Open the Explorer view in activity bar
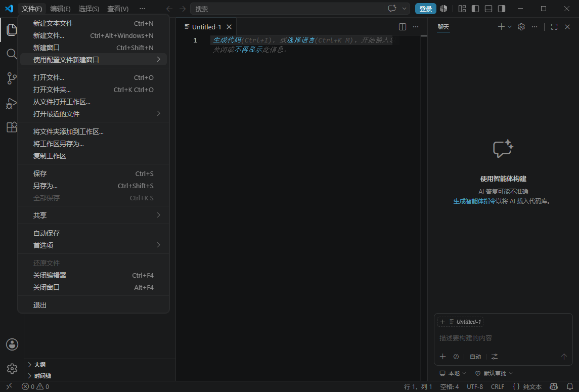Image resolution: width=579 pixels, height=392 pixels. (x=12, y=30)
